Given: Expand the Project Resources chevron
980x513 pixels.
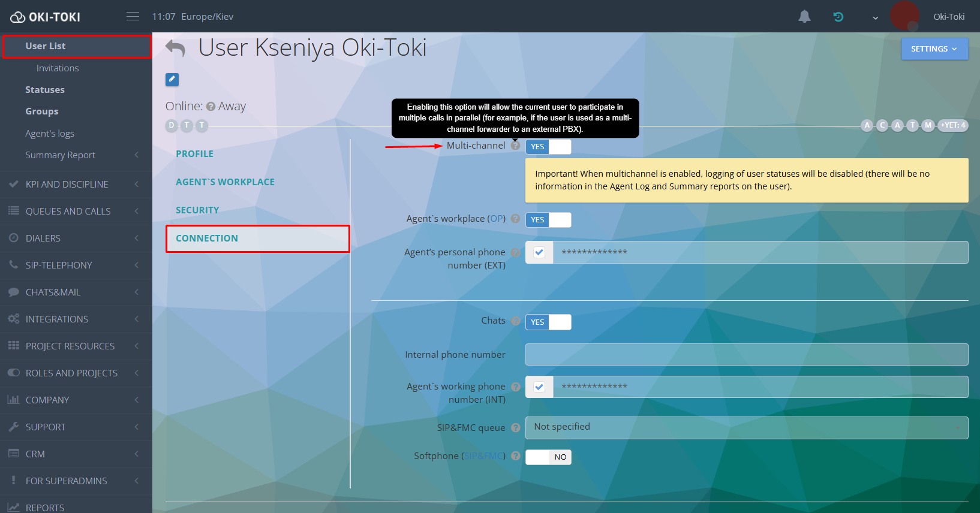Looking at the screenshot, I should point(137,346).
